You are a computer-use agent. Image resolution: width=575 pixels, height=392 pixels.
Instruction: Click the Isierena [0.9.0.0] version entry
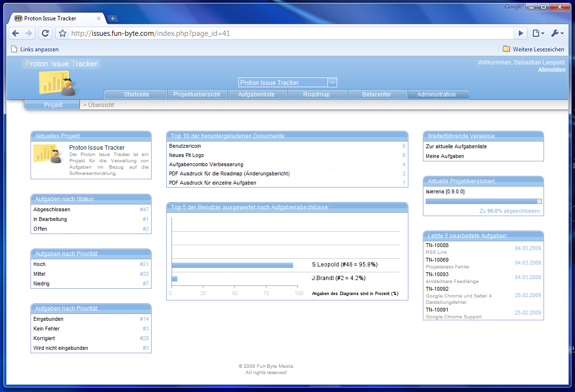(445, 191)
